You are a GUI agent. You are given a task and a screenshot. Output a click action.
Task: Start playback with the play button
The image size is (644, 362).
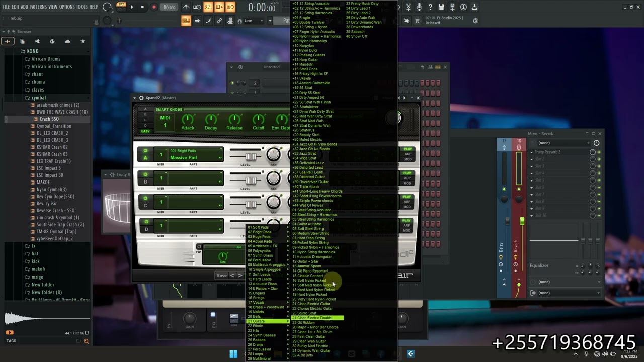tap(132, 7)
